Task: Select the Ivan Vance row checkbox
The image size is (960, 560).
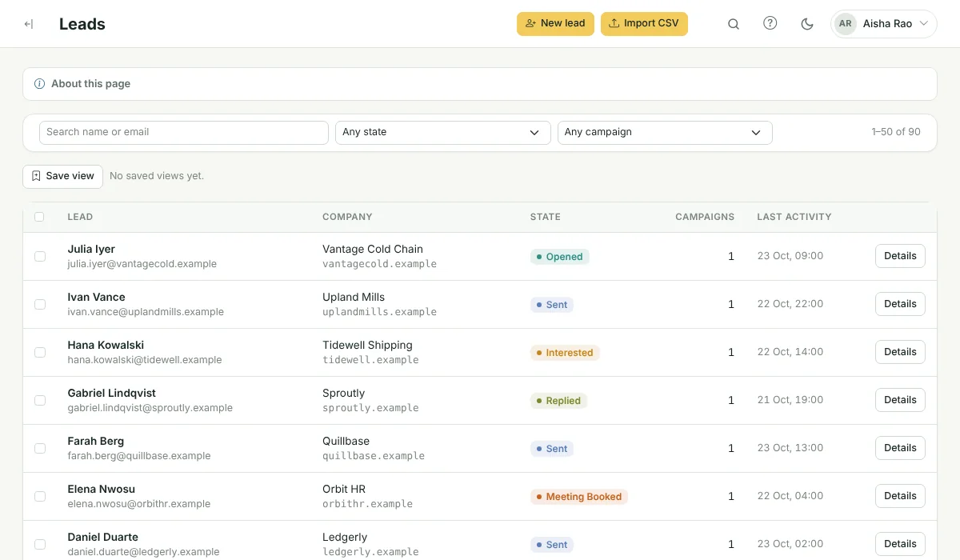Action: [39, 304]
